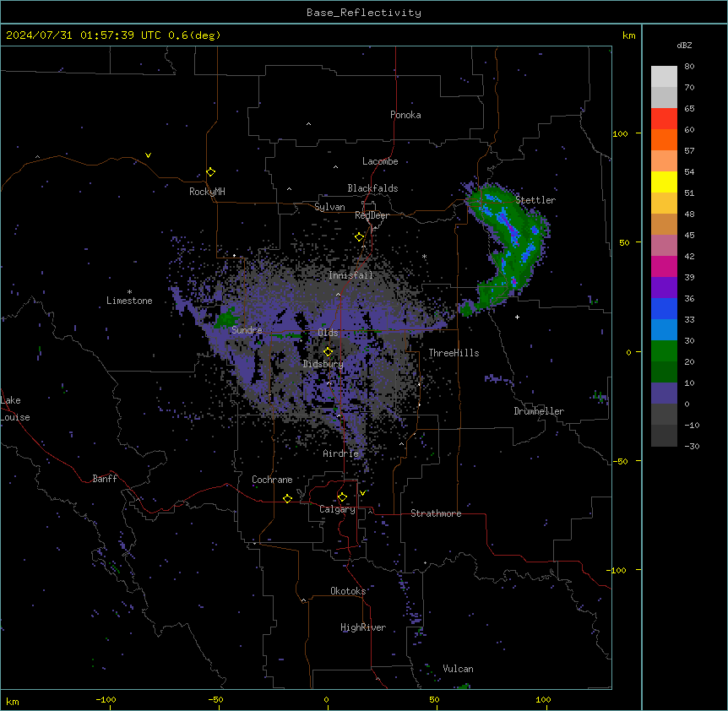
Task: Select the light blue swatch between 33 and 30 dBZ
Action: coord(664,330)
